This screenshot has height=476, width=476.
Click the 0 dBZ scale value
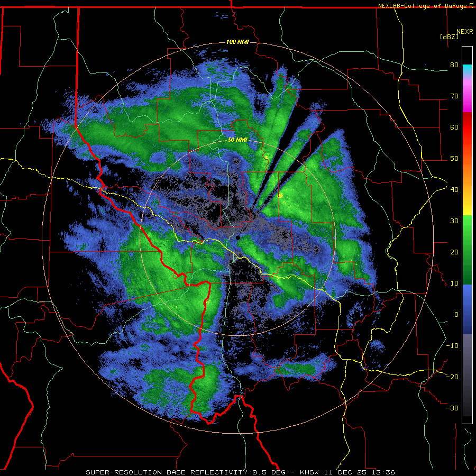tap(456, 315)
